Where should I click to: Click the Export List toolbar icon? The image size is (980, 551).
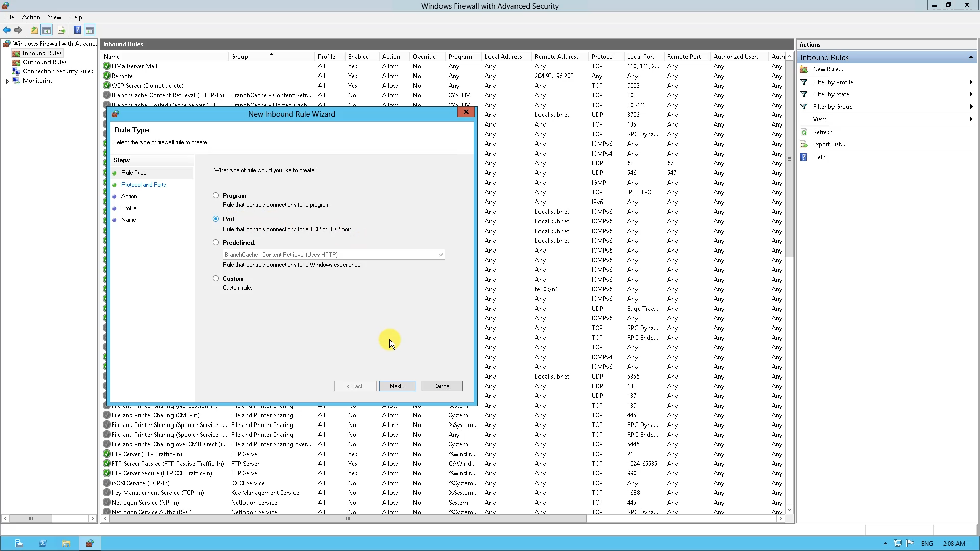[61, 30]
